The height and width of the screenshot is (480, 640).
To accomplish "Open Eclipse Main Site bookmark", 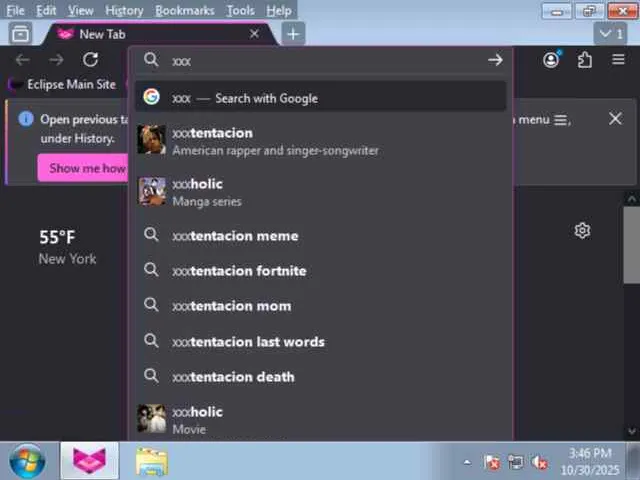I will [x=64, y=84].
